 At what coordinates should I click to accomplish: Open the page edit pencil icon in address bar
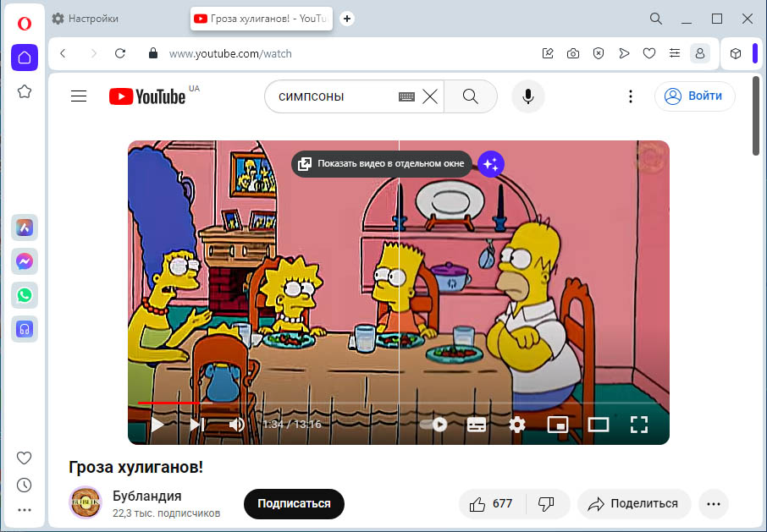coord(548,53)
